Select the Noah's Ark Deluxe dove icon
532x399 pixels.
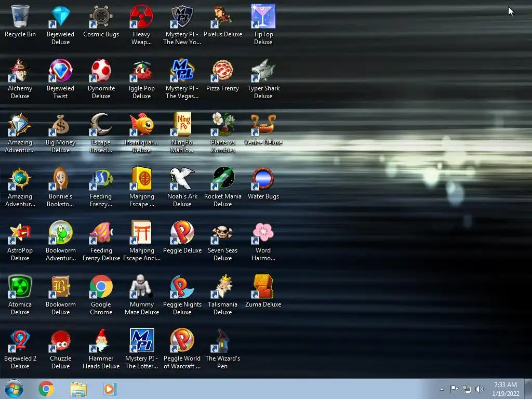182,178
